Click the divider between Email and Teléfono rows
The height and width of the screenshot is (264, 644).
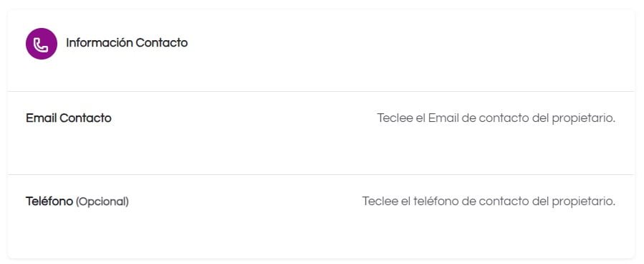(x=321, y=174)
